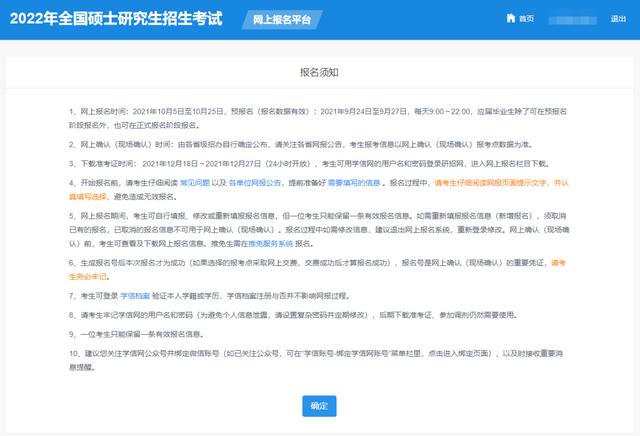Open the 各单位网报公告 link
Viewport: 640px width, 436px height.
click(x=255, y=183)
